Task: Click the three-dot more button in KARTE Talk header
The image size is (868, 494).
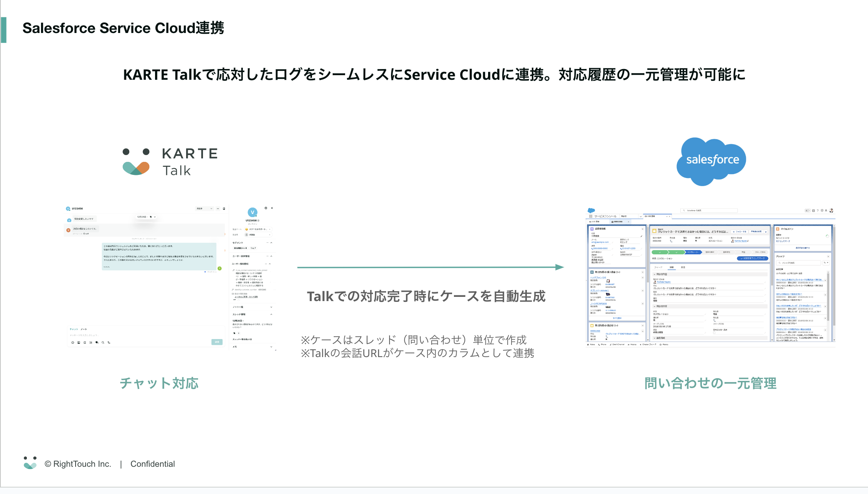Action: click(x=218, y=209)
